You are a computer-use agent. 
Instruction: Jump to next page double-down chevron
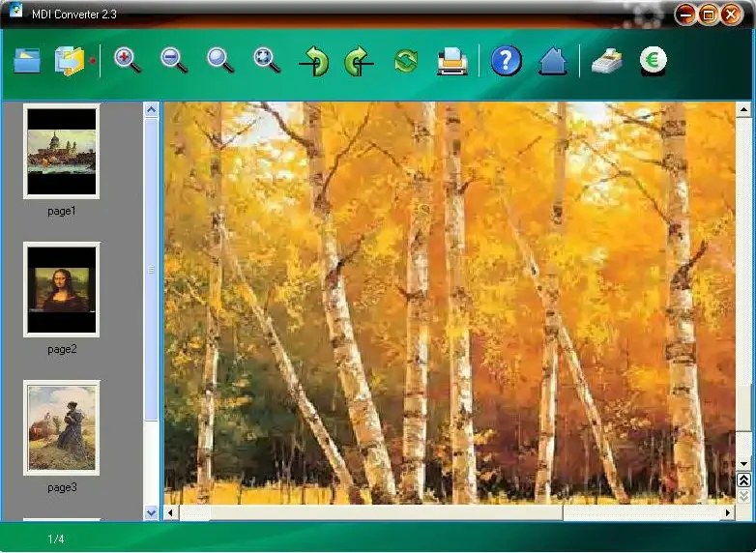(x=743, y=496)
